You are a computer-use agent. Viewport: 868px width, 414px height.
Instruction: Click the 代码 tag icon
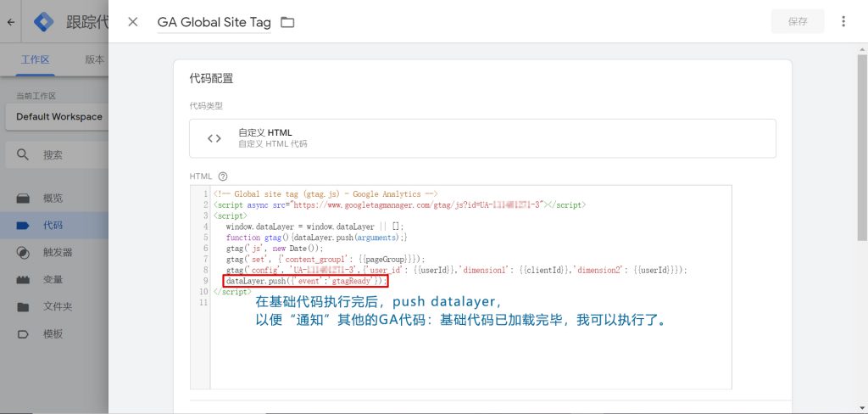[23, 225]
